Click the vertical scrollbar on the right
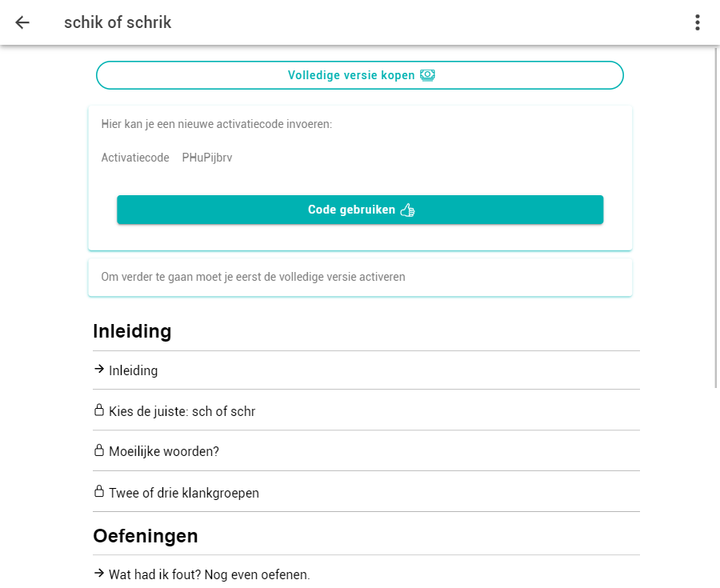The image size is (720, 588). 716,216
